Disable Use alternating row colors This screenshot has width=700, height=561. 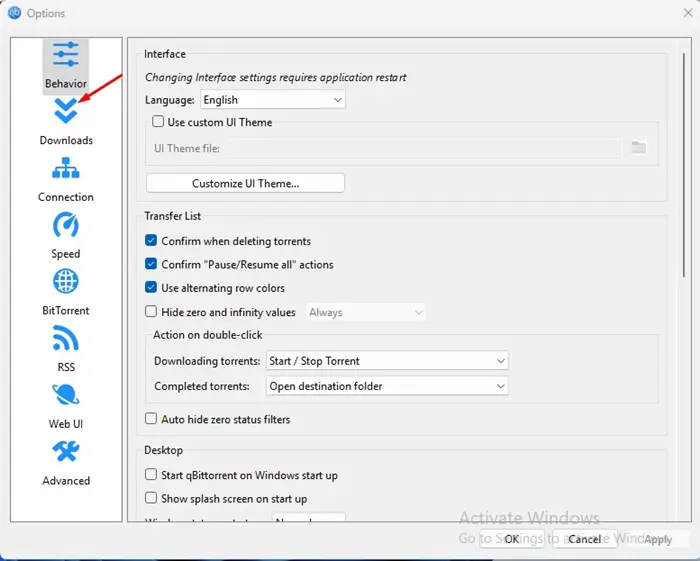point(151,287)
